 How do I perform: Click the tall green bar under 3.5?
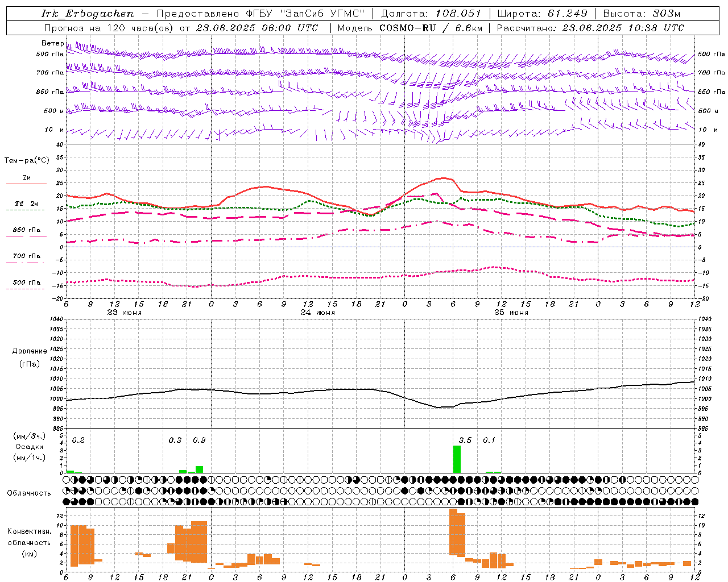pyautogui.click(x=457, y=459)
